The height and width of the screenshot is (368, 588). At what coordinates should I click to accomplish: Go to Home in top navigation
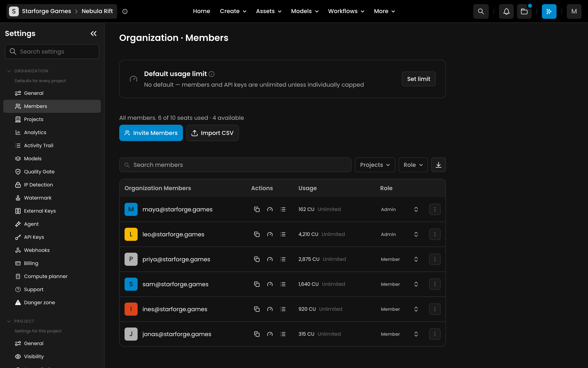pyautogui.click(x=202, y=11)
